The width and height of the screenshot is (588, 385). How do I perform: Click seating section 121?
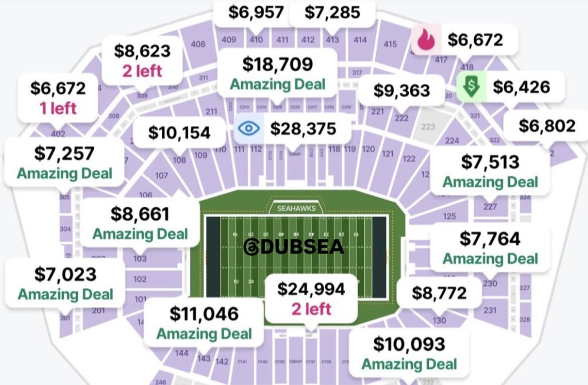click(x=388, y=154)
